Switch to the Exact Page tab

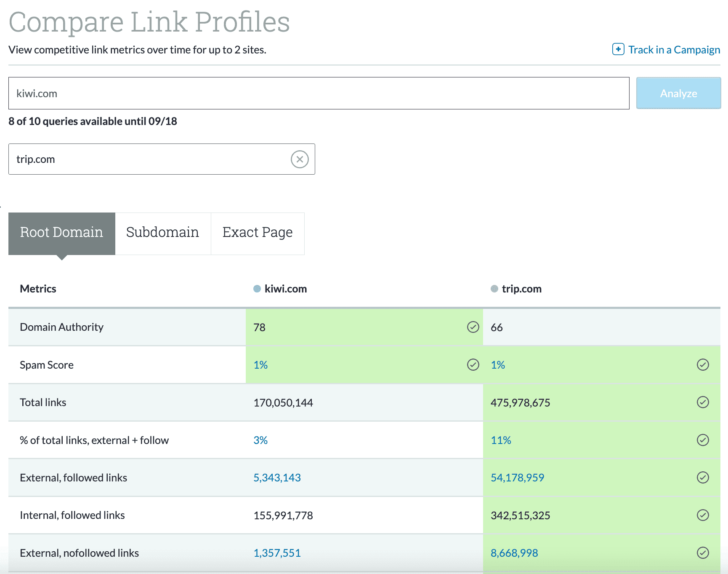pos(258,232)
